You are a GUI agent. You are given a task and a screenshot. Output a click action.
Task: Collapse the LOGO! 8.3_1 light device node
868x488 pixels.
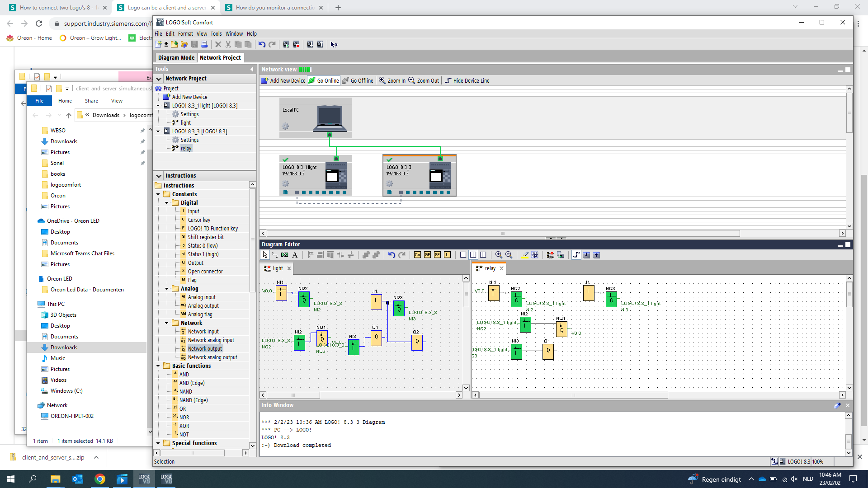[x=158, y=106]
